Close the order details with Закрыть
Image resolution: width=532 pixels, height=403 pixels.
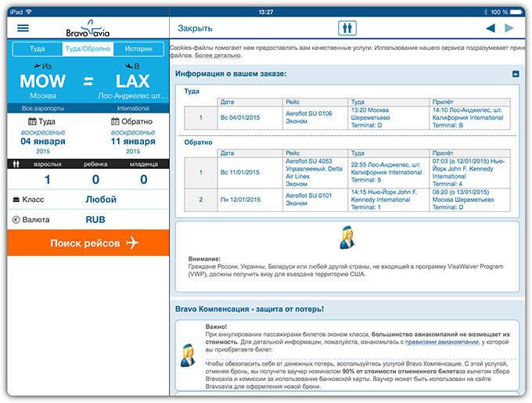pos(195,28)
